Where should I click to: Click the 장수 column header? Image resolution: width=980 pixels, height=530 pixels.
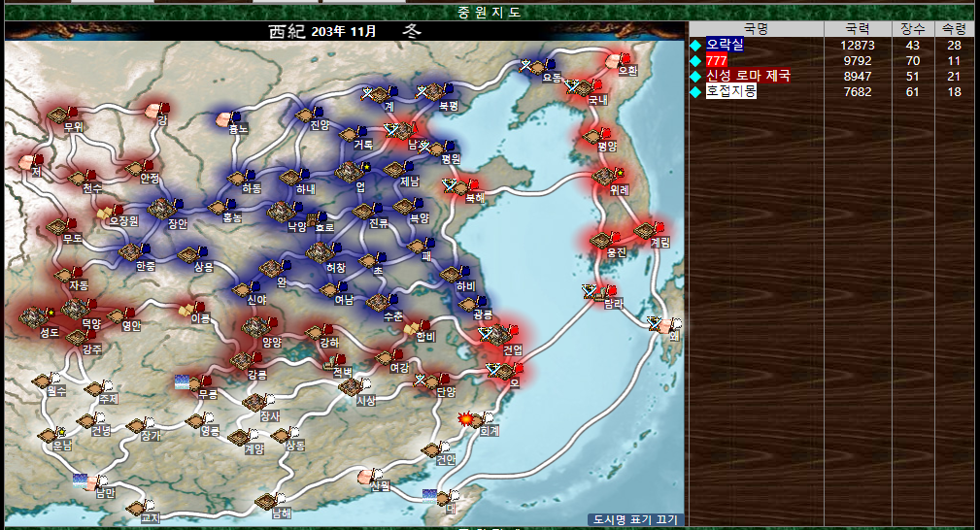click(x=913, y=29)
